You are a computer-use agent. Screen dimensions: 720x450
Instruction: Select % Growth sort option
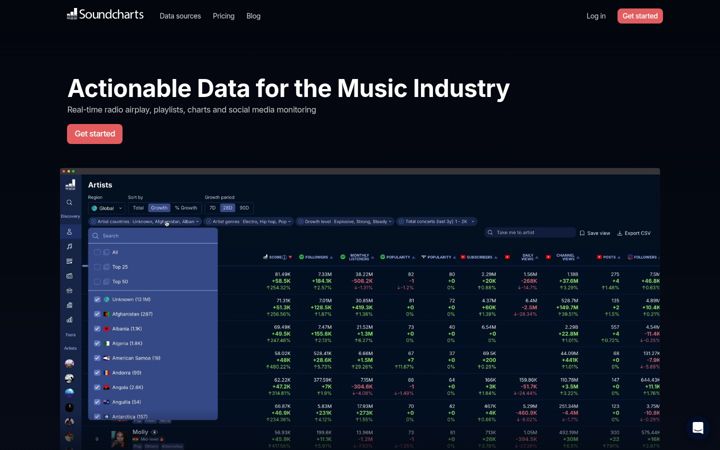point(186,208)
